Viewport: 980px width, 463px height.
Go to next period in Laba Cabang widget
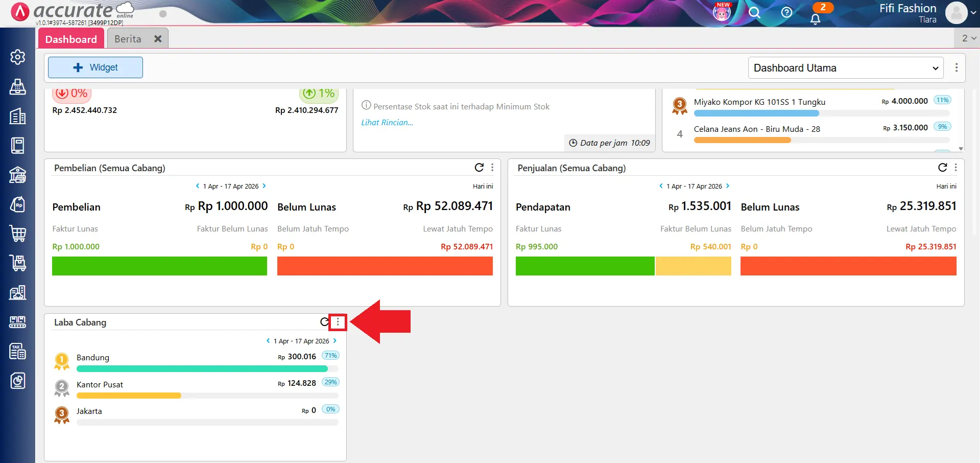(x=335, y=340)
